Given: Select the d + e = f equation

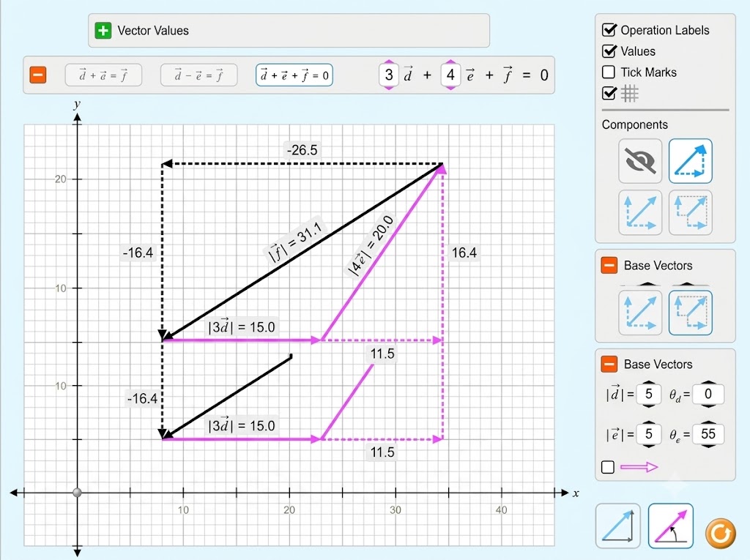Looking at the screenshot, I should 103,75.
